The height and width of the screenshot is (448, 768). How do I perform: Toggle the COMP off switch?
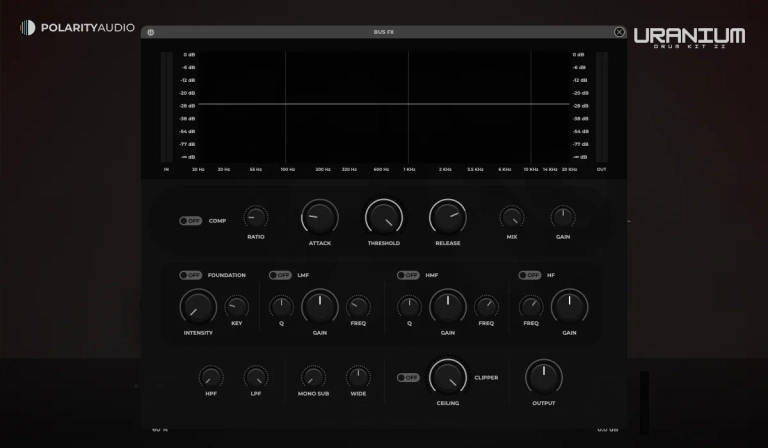coord(191,221)
